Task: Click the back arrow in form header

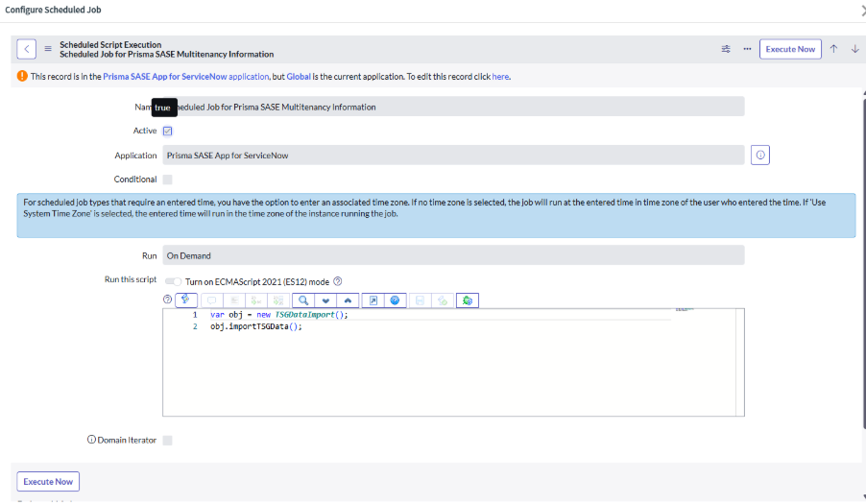Action: pyautogui.click(x=27, y=49)
